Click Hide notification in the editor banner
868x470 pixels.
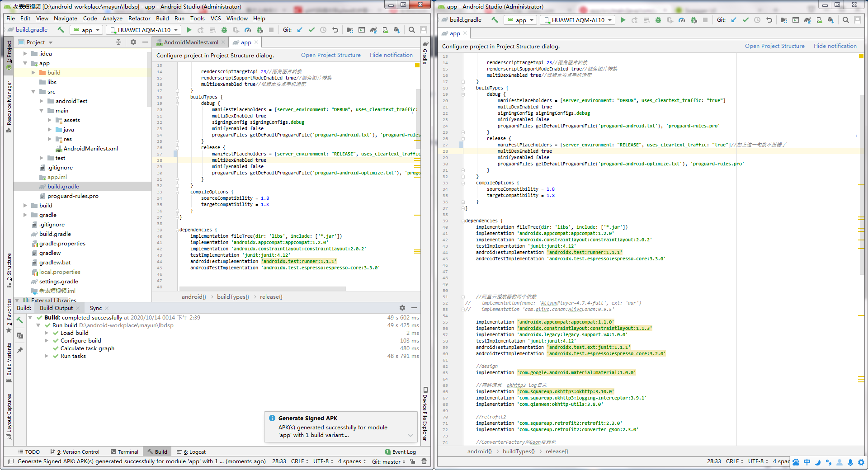tap(391, 55)
